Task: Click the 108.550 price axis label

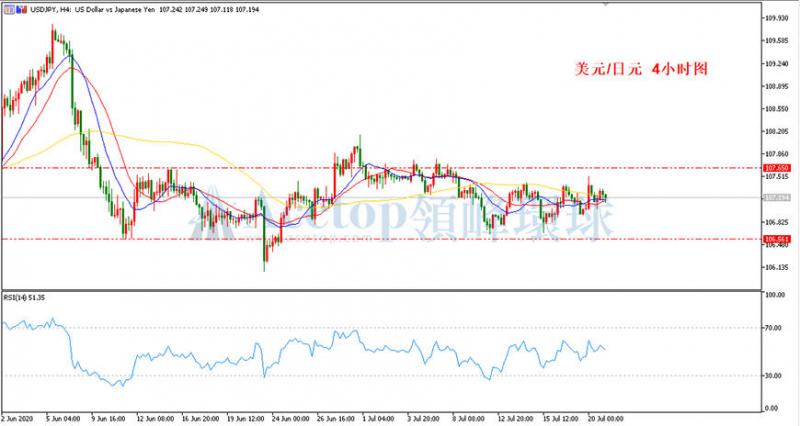Action: [776, 109]
